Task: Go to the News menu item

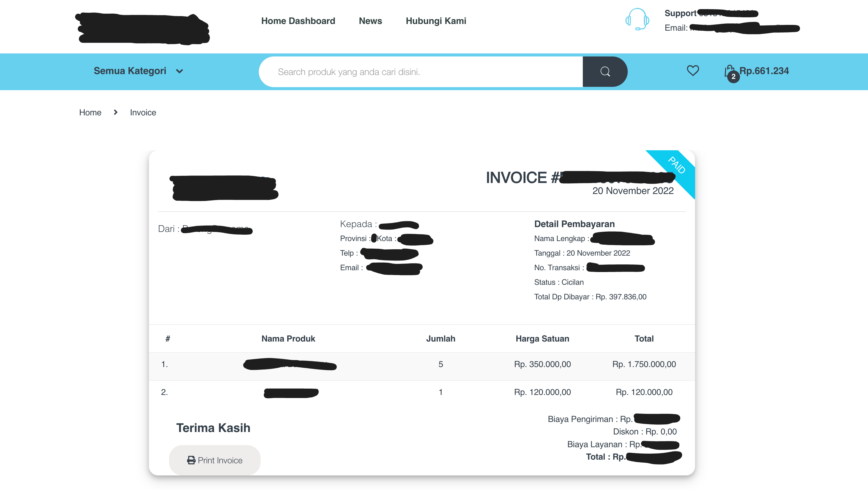Action: 370,21
